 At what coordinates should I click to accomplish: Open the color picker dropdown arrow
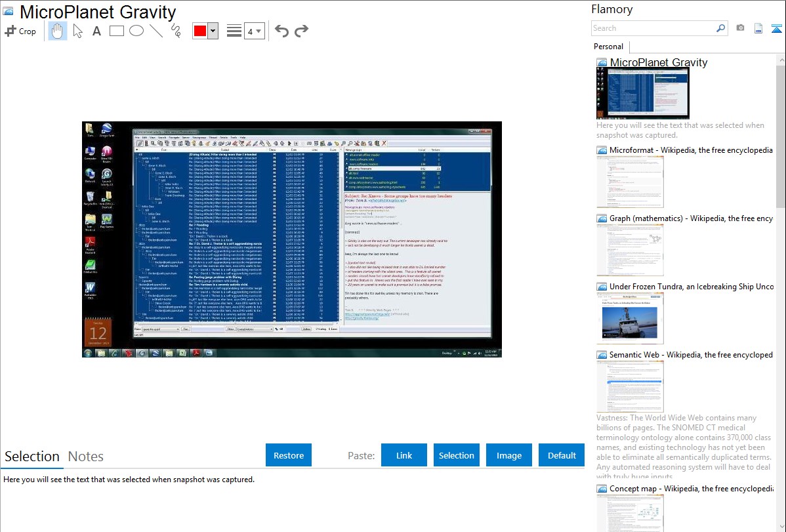213,31
